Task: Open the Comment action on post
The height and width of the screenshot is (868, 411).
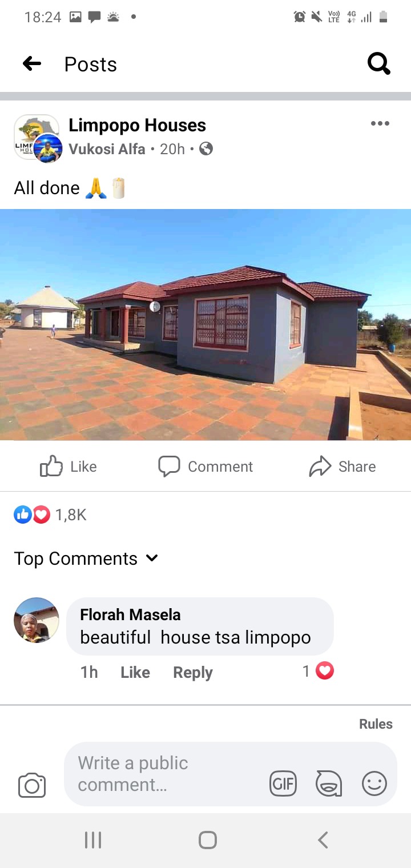Action: [x=205, y=467]
